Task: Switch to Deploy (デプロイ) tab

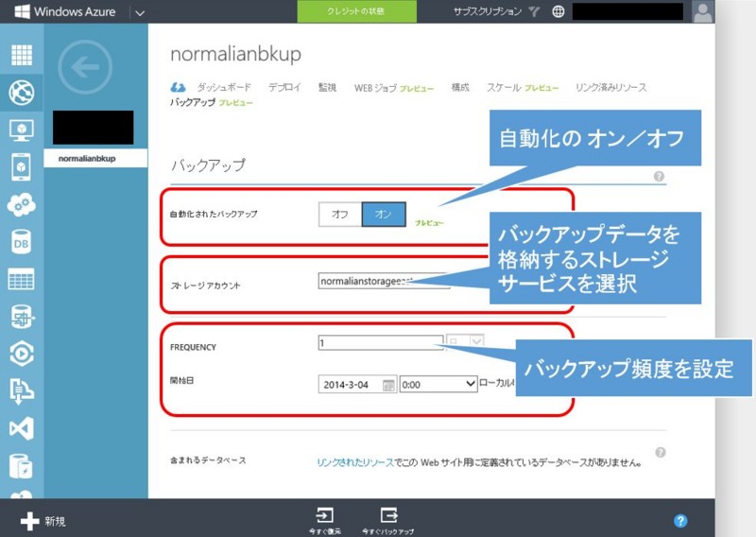Action: pyautogui.click(x=284, y=87)
